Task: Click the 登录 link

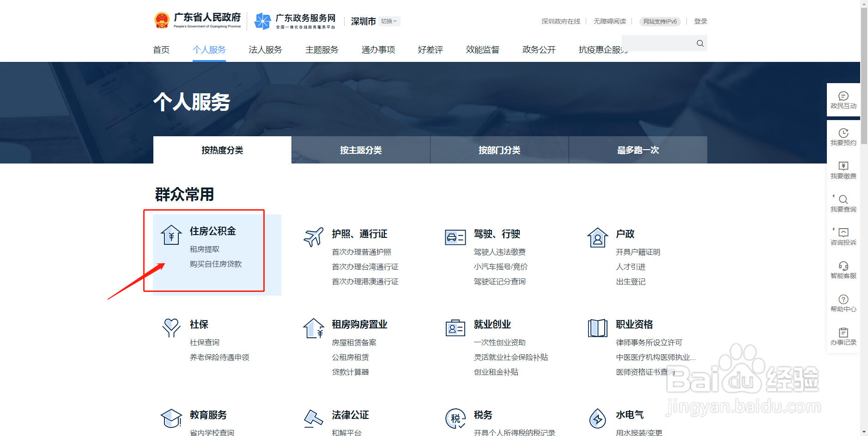Action: click(x=701, y=21)
